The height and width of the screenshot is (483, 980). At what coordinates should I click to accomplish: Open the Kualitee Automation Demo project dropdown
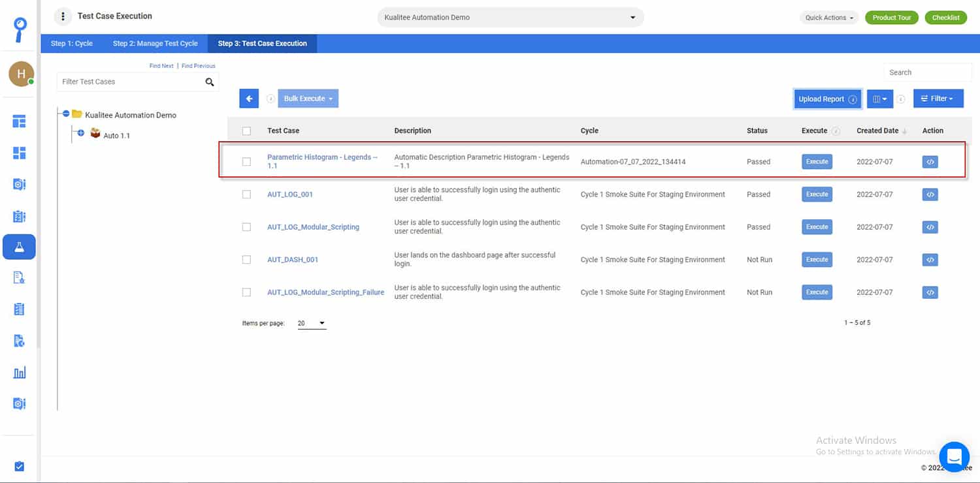(510, 18)
